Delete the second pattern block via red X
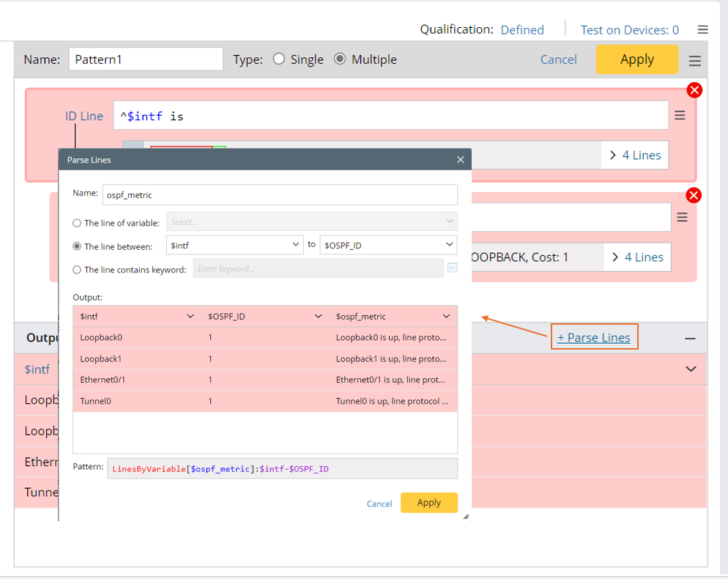 pyautogui.click(x=694, y=195)
